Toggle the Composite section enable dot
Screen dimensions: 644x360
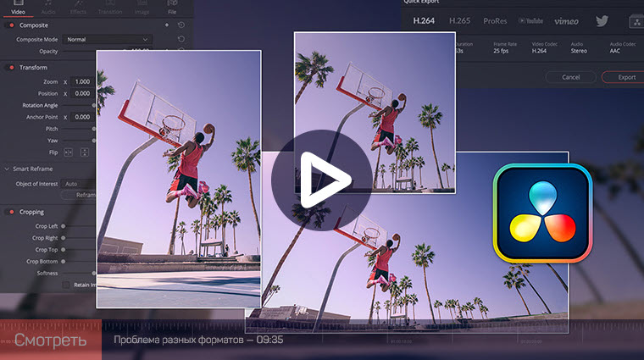[x=12, y=25]
